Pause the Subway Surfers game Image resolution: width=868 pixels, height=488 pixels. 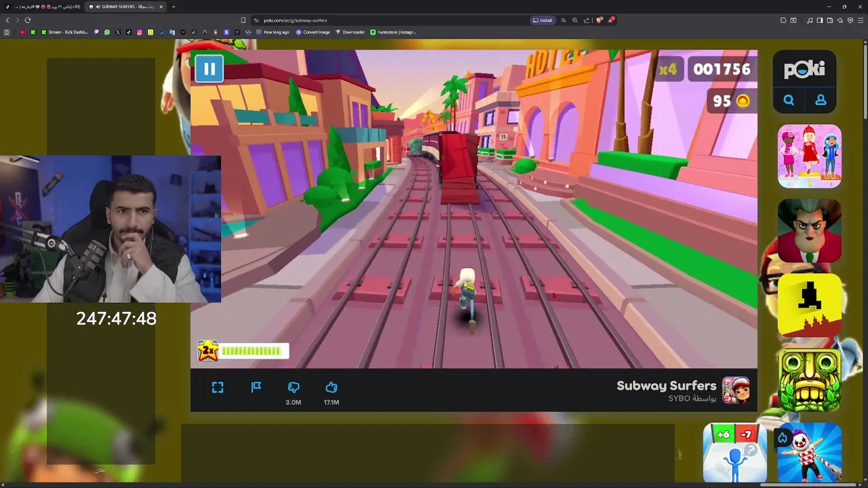209,68
